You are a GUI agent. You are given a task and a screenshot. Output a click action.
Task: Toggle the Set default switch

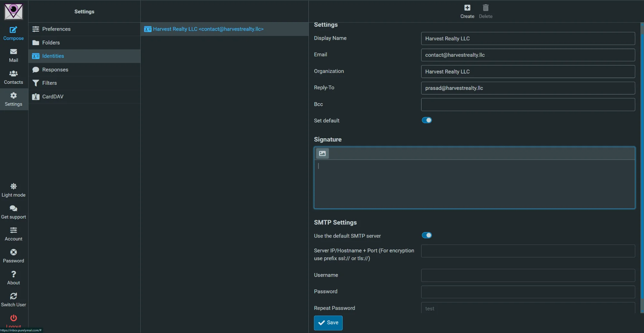[x=427, y=120]
